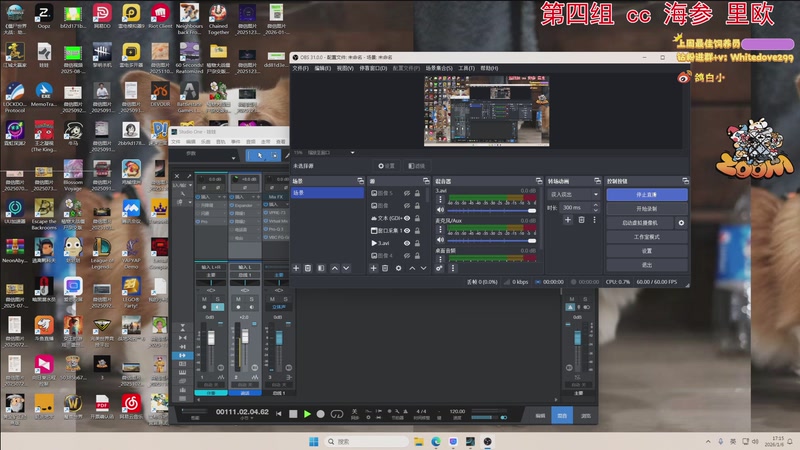Open 3.avi audio channel three-dot menu
The height and width of the screenshot is (450, 800).
(x=441, y=200)
